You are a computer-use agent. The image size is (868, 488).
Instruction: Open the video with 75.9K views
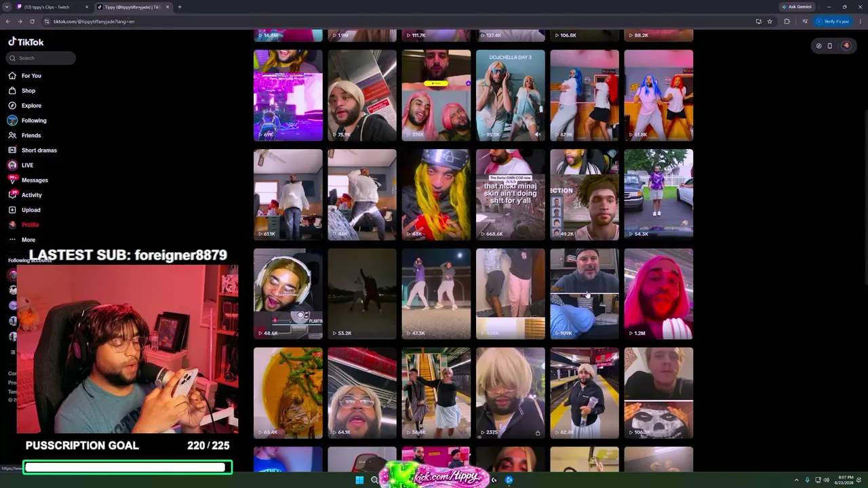tap(362, 96)
